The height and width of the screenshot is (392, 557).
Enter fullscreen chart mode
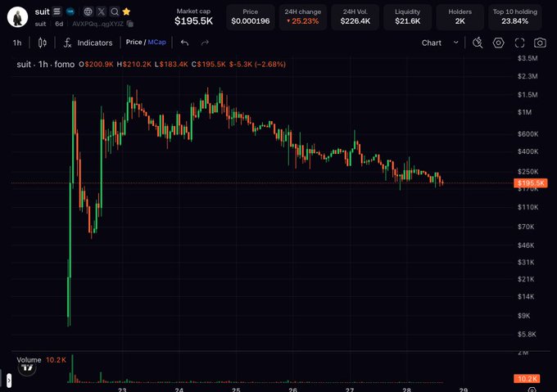[x=519, y=43]
